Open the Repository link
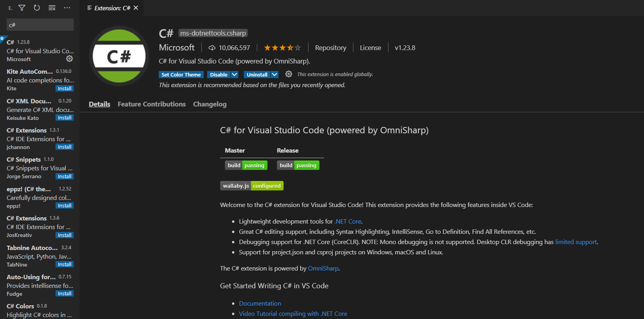This screenshot has width=644, height=319. [x=330, y=48]
